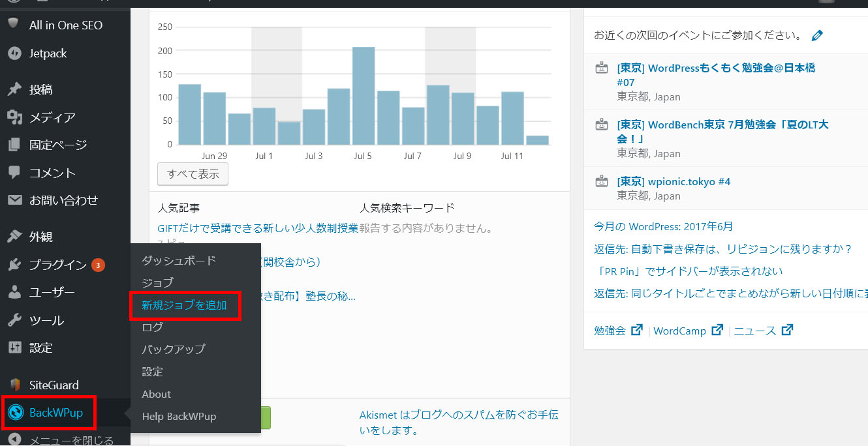868x446 pixels.
Task: Click the stats bar above Jul 11
Action: 512,118
